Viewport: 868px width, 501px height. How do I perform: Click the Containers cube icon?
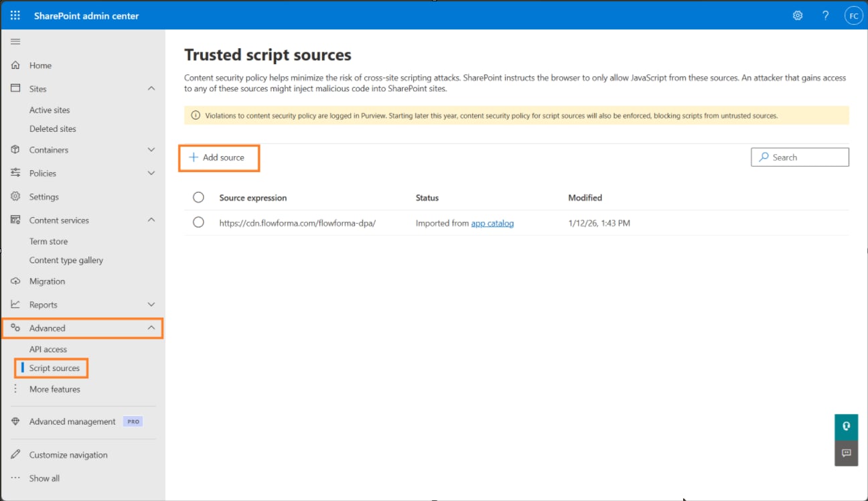point(15,149)
